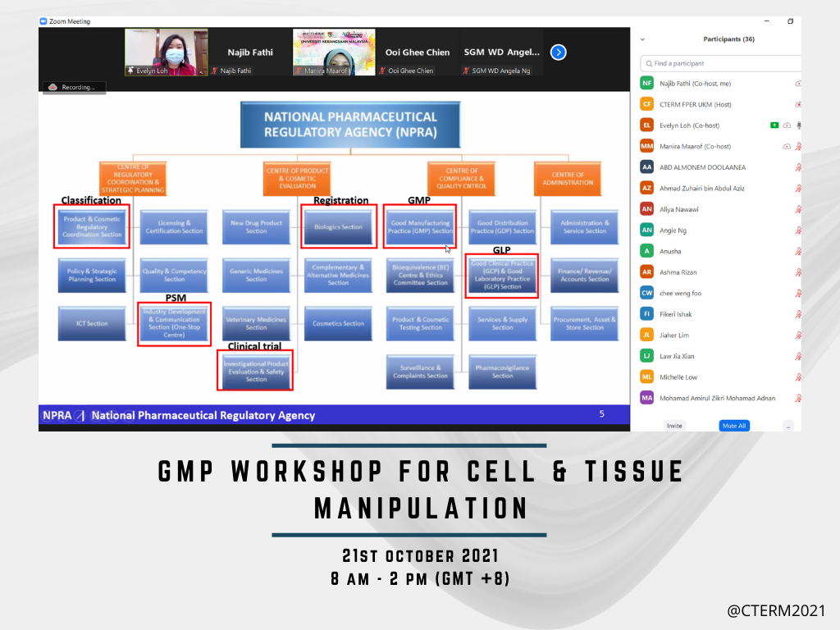The height and width of the screenshot is (630, 840).
Task: Click Evelyn Loh's microphone icon in participants
Action: [798, 126]
